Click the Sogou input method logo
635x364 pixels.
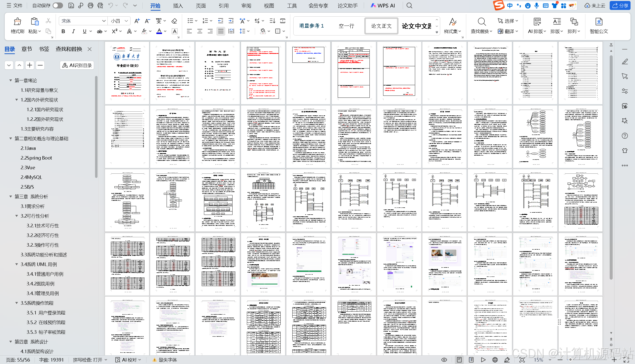(x=499, y=5)
